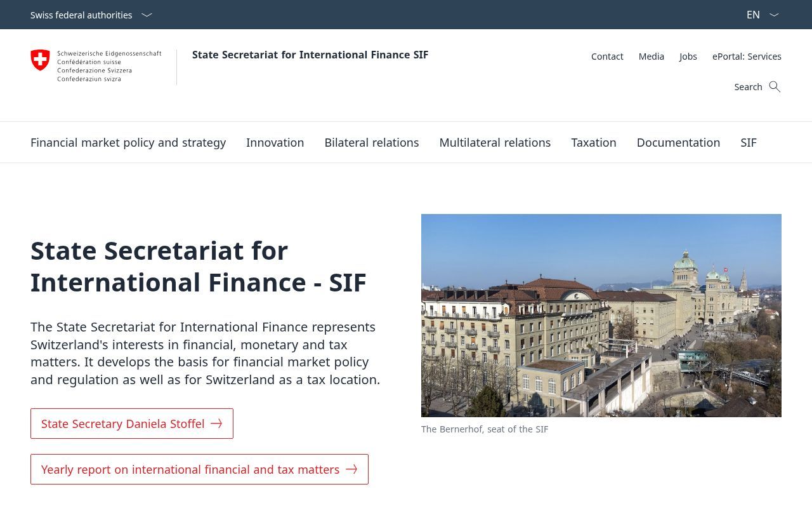Click the arrow icon beside Yearly report button
The image size is (812, 508).
click(351, 469)
